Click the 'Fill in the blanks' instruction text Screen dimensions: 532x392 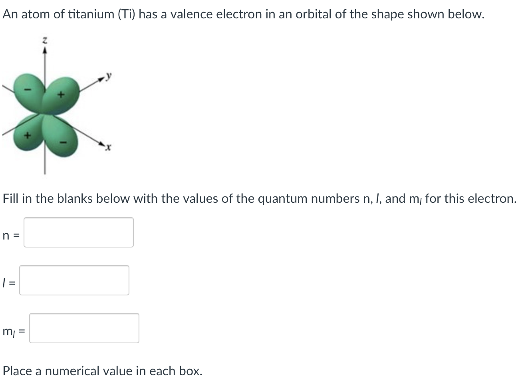(x=259, y=198)
